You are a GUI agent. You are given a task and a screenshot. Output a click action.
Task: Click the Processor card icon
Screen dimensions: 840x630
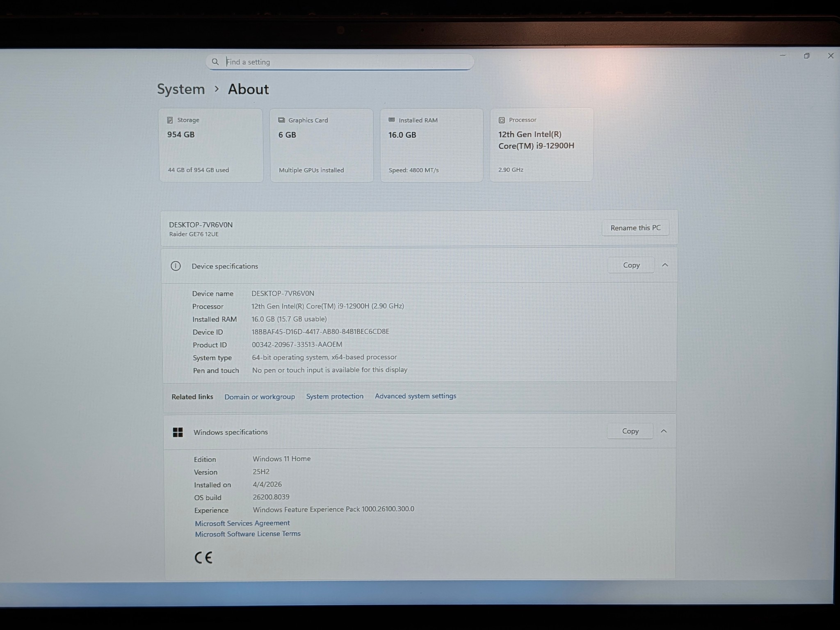pyautogui.click(x=502, y=120)
